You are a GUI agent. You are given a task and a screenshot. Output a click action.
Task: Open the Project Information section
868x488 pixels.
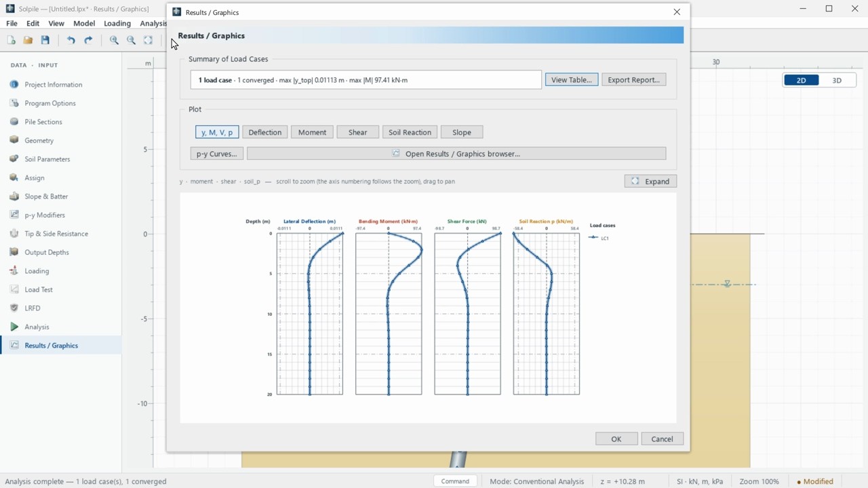coord(60,85)
